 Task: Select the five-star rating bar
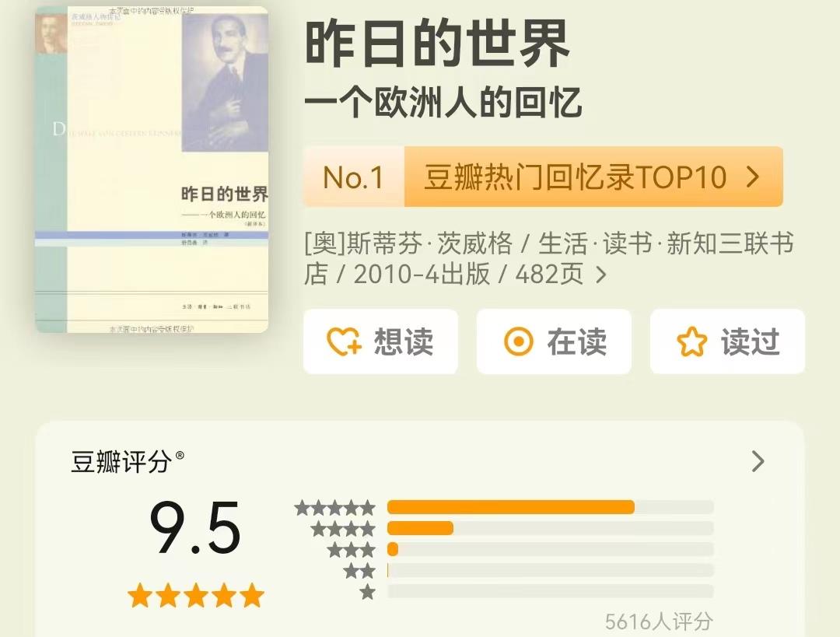pos(550,507)
